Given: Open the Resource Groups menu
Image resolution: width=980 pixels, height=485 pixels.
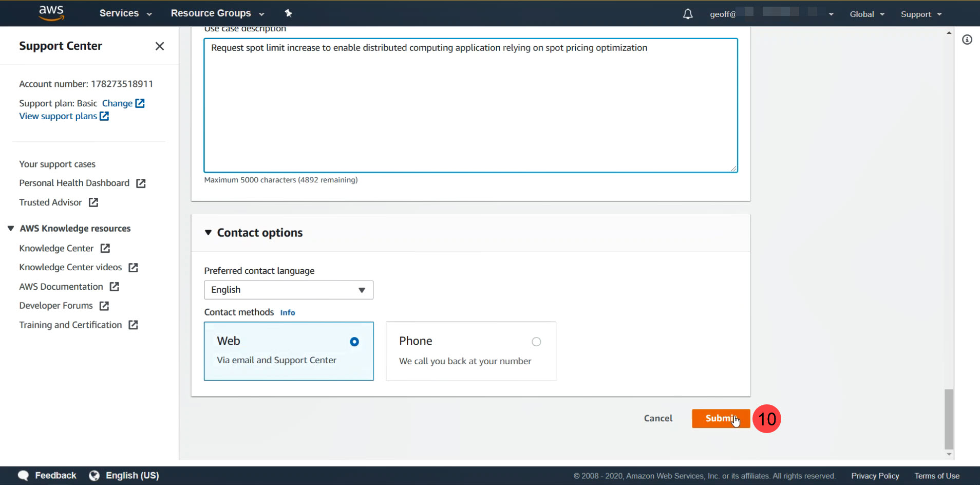Looking at the screenshot, I should coord(217,13).
